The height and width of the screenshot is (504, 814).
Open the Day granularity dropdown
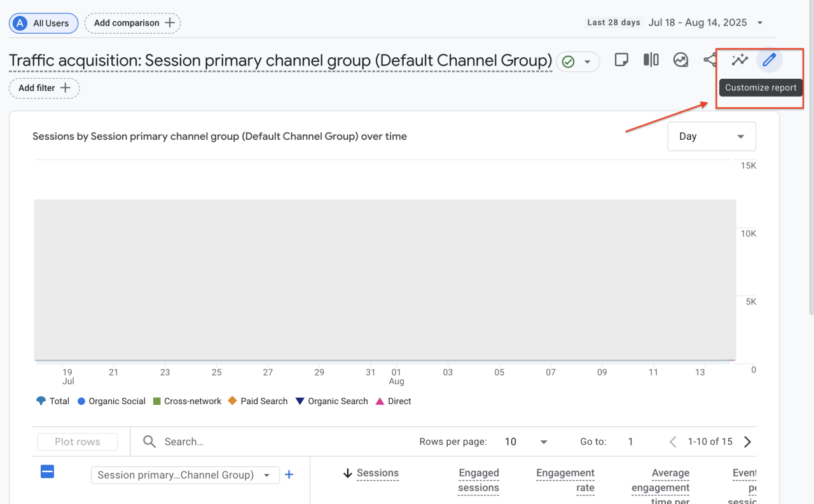[712, 137]
